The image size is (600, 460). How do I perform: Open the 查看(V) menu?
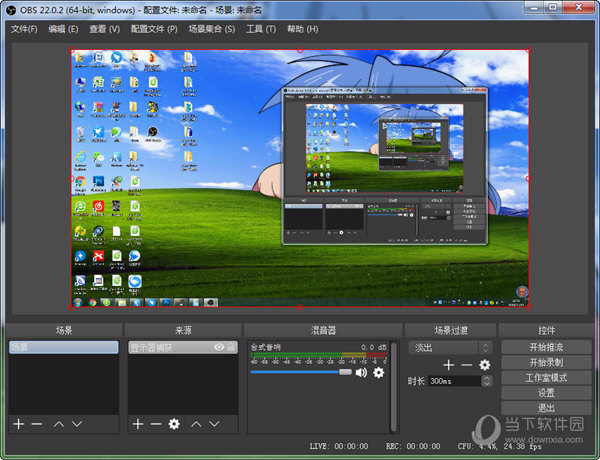point(104,29)
